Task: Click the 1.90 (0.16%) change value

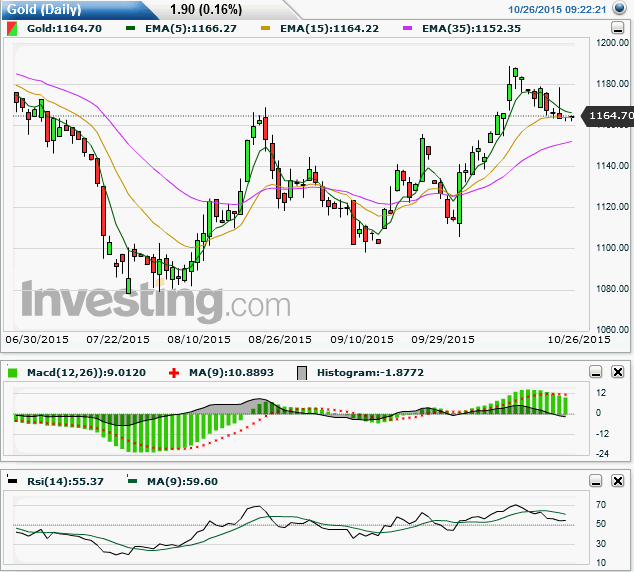Action: pyautogui.click(x=206, y=9)
